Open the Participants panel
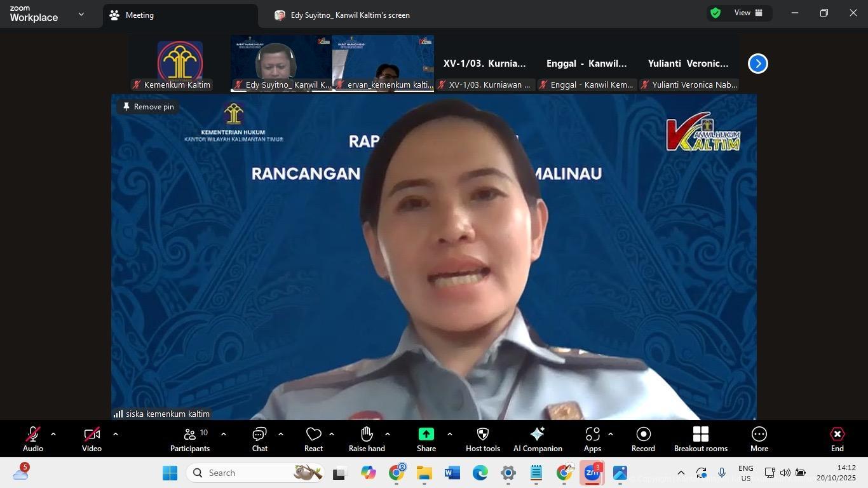Viewport: 868px width, 488px height. (189, 439)
